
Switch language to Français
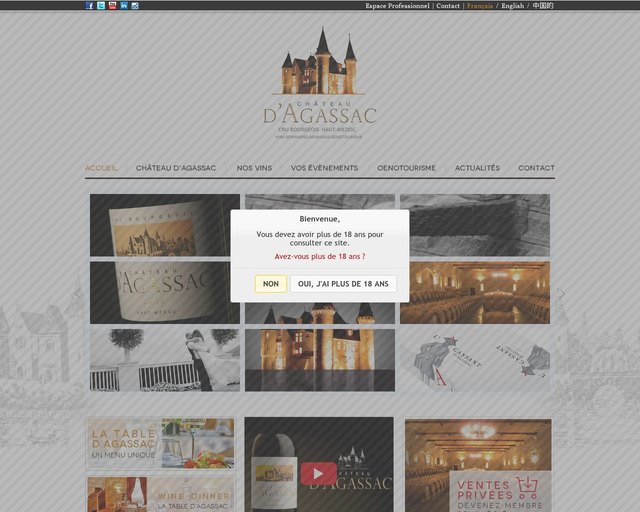480,6
